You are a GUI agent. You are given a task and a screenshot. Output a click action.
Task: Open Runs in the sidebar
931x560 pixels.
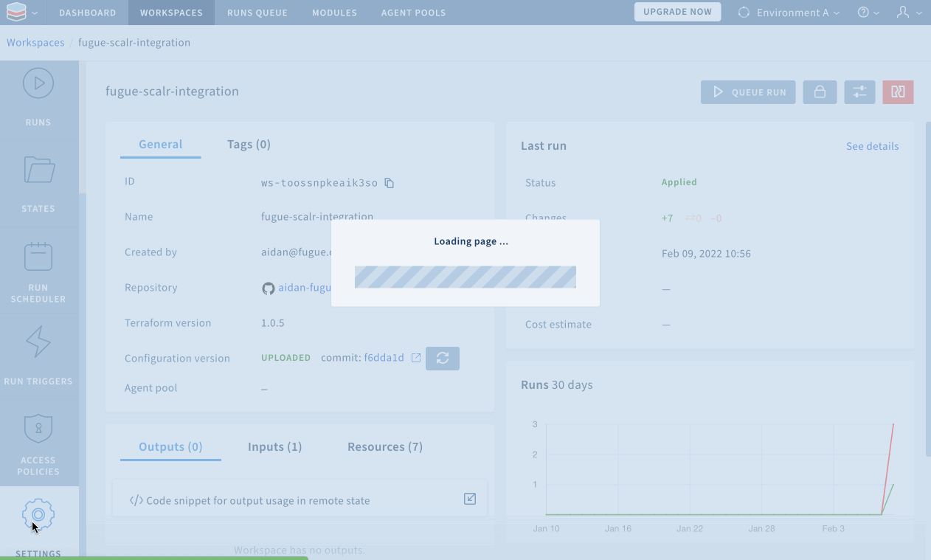click(x=38, y=97)
